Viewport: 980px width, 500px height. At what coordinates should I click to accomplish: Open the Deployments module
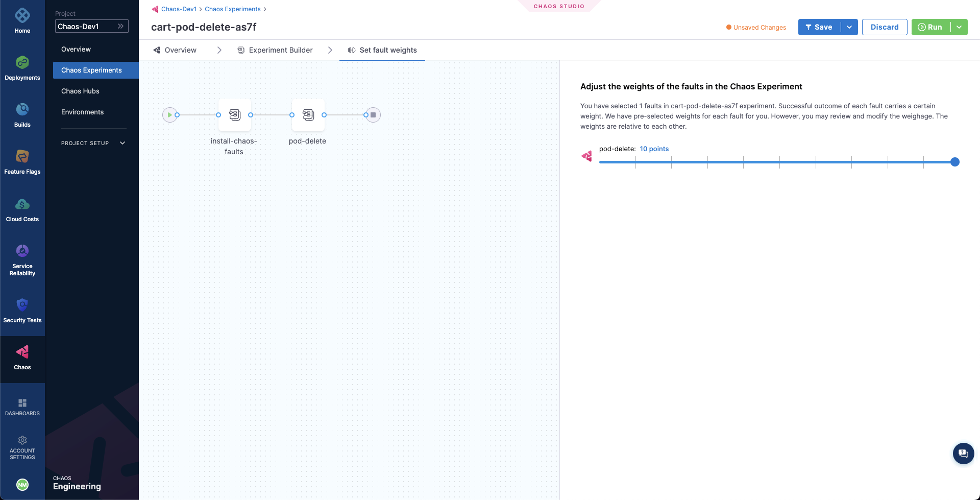coord(22,68)
